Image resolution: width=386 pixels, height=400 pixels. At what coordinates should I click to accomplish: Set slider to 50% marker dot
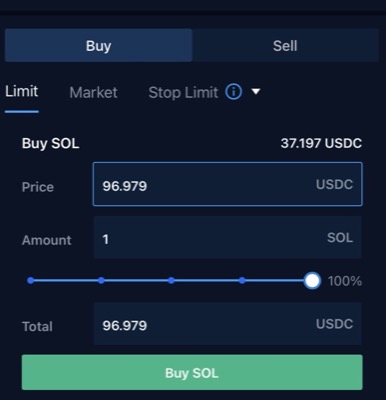[x=171, y=280]
